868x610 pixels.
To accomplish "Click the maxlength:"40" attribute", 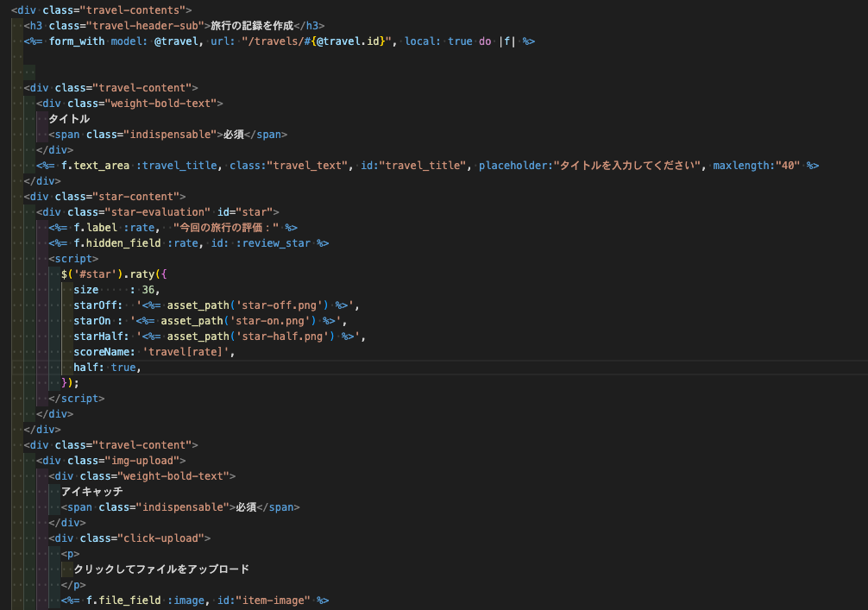I will point(756,165).
